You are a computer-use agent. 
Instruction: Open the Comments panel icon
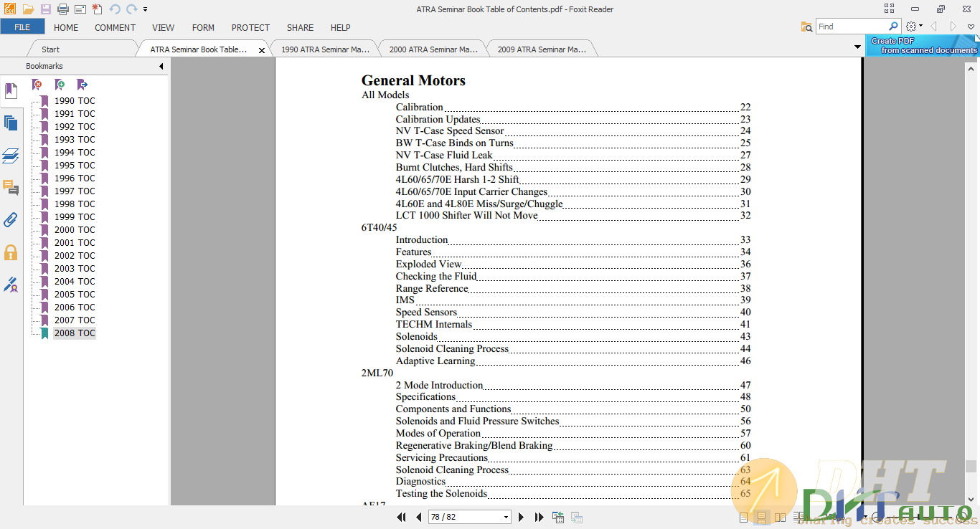coord(11,188)
